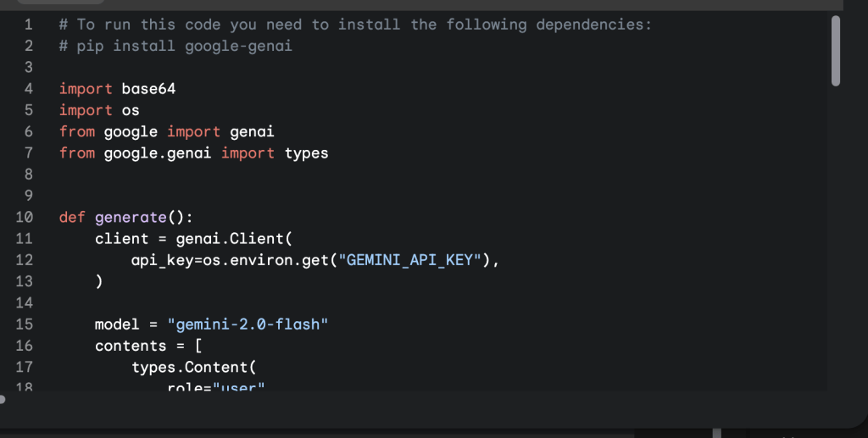Click the contents variable on line 16
Screen dimensions: 868x438
click(131, 346)
